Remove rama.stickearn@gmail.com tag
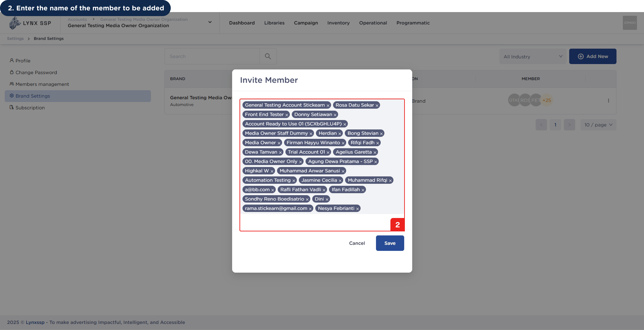The width and height of the screenshot is (644, 330). click(310, 209)
